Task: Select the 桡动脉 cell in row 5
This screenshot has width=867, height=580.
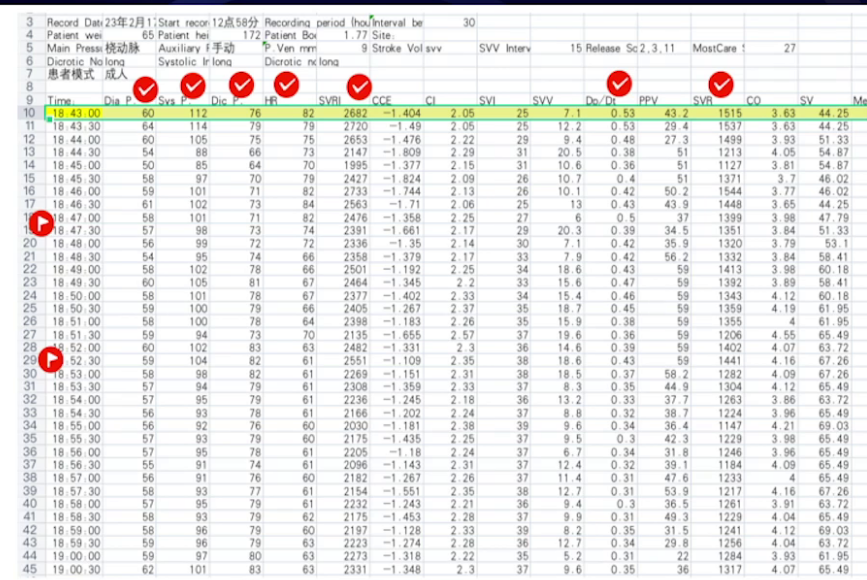Action: coord(122,47)
